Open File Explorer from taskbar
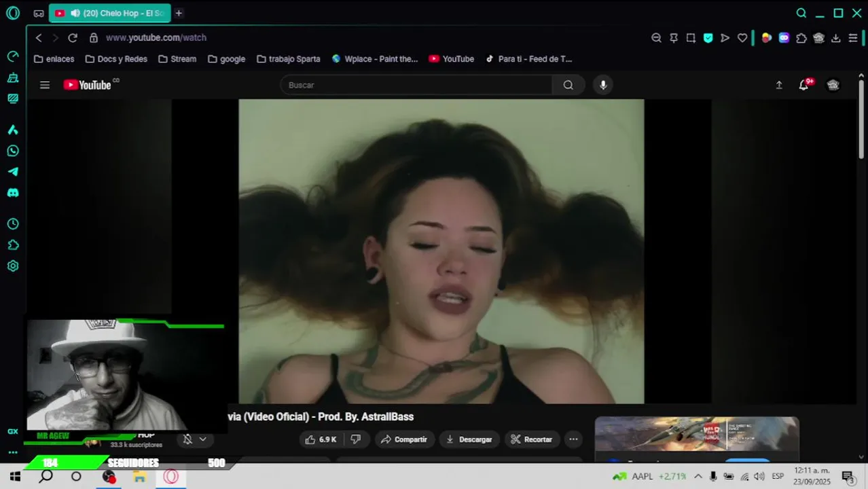The height and width of the screenshot is (489, 868). pos(140,477)
